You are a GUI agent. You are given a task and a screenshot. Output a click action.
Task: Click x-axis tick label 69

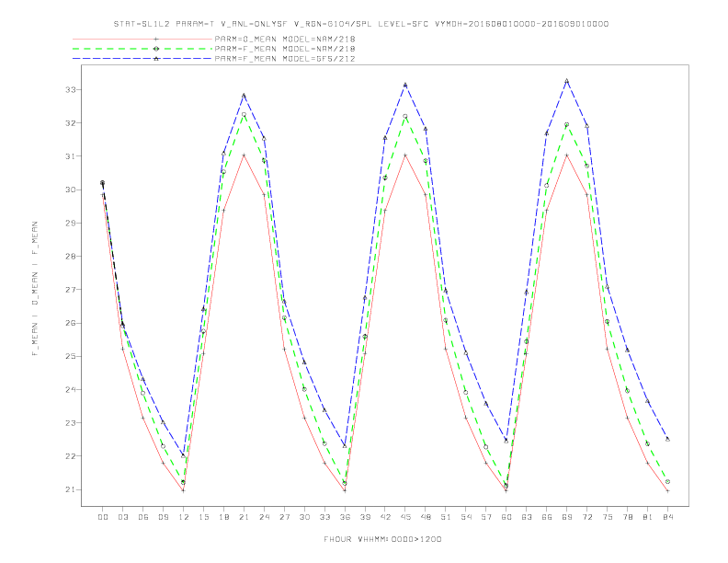point(567,517)
